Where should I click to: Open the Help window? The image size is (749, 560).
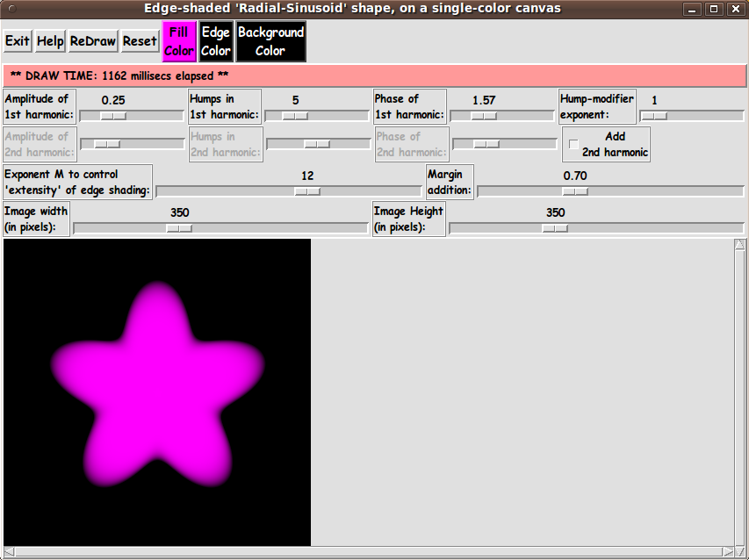(x=50, y=41)
